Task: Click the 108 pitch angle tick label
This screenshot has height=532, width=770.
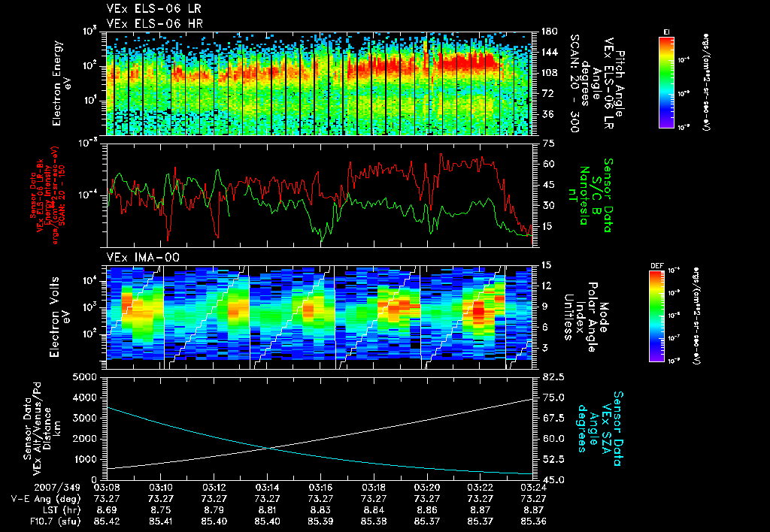Action: pos(549,73)
